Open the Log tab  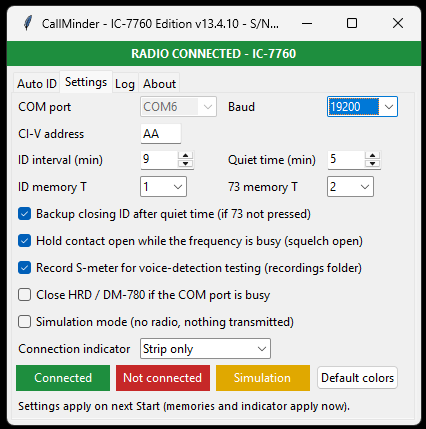coord(125,84)
